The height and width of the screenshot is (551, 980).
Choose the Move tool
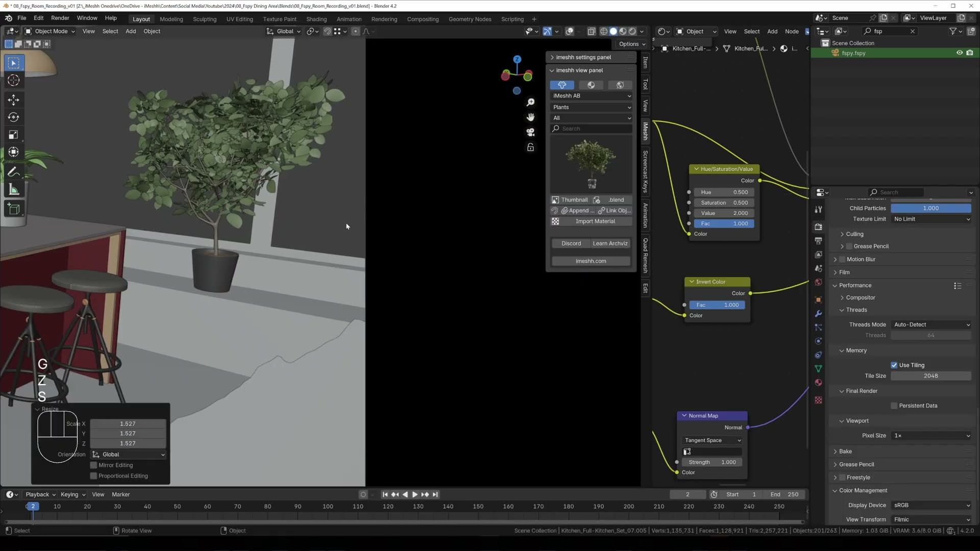click(x=14, y=99)
